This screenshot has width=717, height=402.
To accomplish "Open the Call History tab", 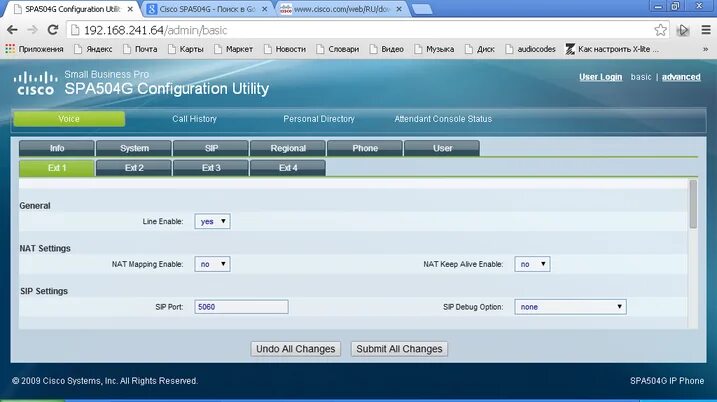I will pyautogui.click(x=194, y=119).
